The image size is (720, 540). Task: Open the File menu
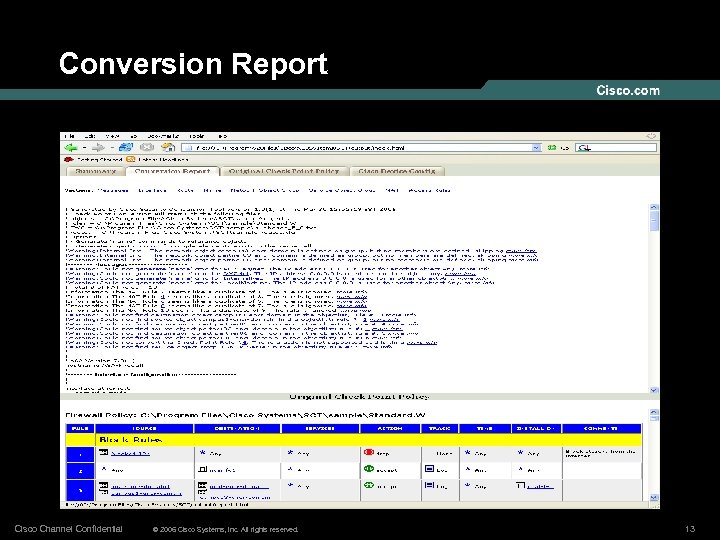point(70,136)
